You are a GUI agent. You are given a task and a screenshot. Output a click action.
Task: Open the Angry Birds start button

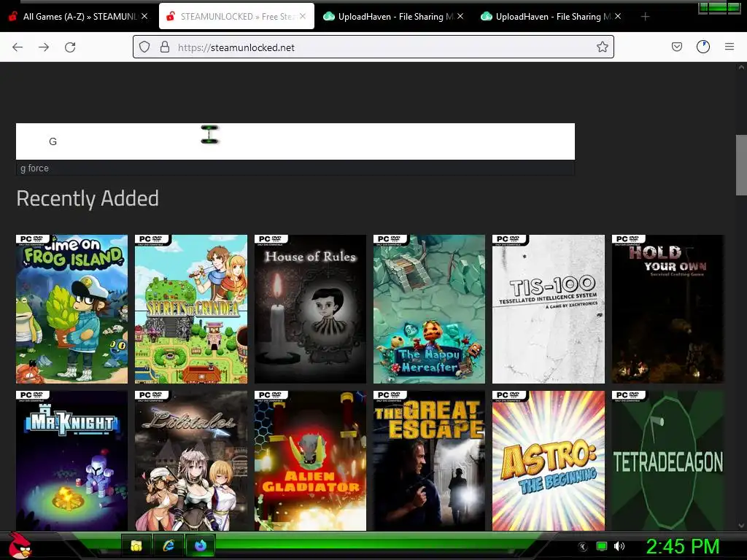[x=20, y=545]
